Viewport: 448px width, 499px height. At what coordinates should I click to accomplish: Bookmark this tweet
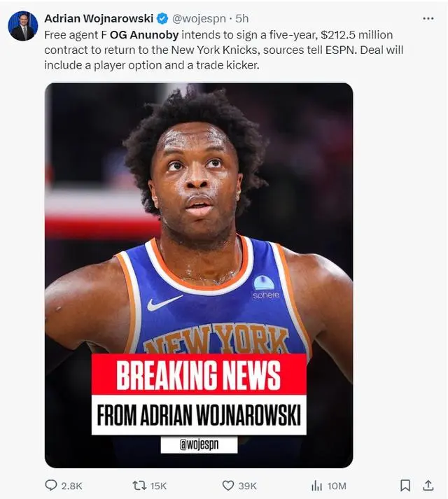(x=405, y=486)
